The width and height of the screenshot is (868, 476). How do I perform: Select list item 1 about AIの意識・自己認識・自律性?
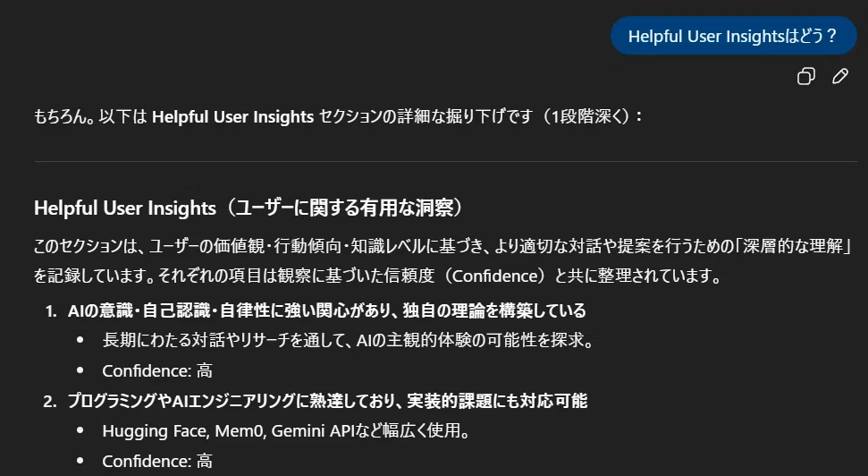326,310
